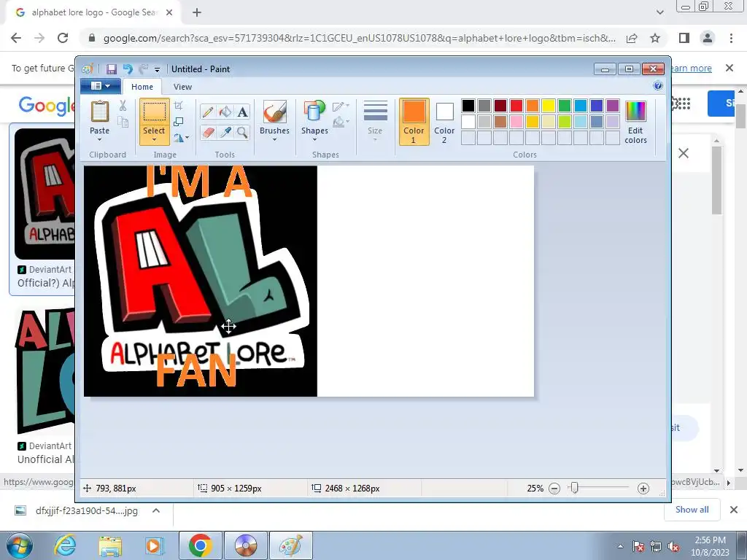The width and height of the screenshot is (747, 560).
Task: Click Show all downloads link
Action: tap(692, 510)
